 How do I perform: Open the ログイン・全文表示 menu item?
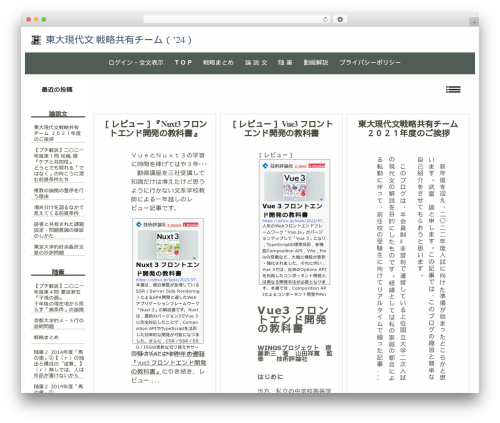136,63
